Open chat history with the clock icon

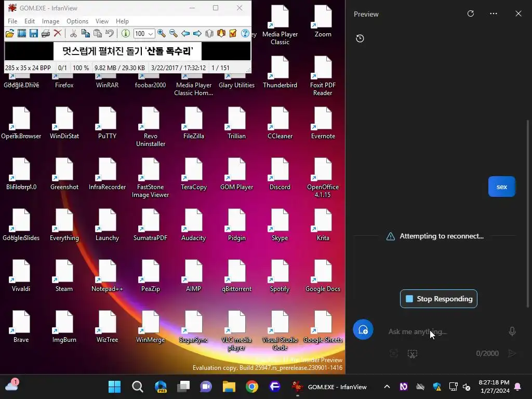click(x=360, y=38)
